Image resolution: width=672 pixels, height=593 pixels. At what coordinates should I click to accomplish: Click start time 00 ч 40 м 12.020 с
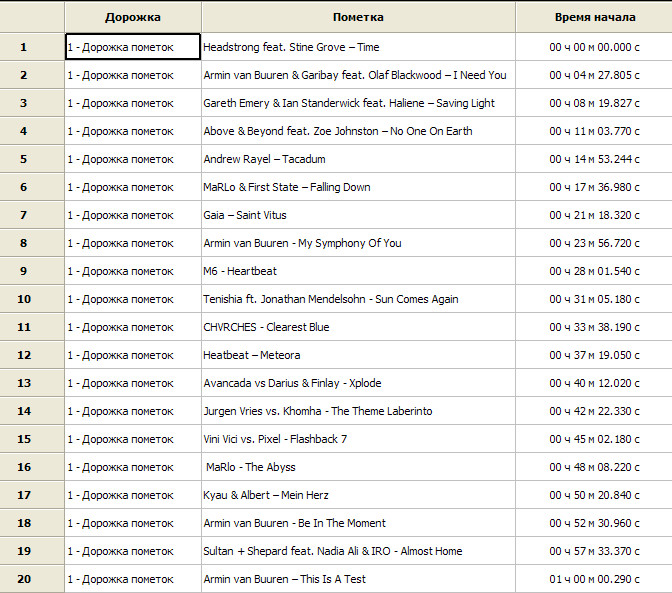[x=594, y=383]
